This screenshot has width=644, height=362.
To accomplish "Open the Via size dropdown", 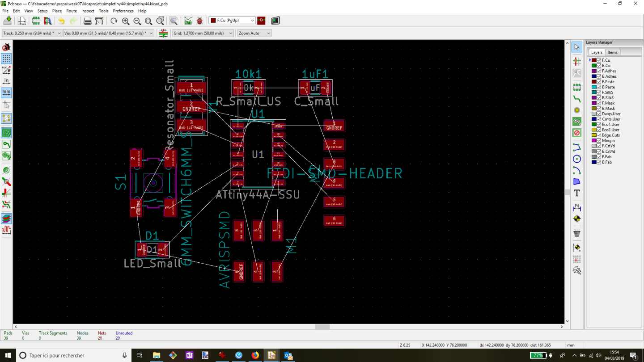I will pyautogui.click(x=109, y=33).
